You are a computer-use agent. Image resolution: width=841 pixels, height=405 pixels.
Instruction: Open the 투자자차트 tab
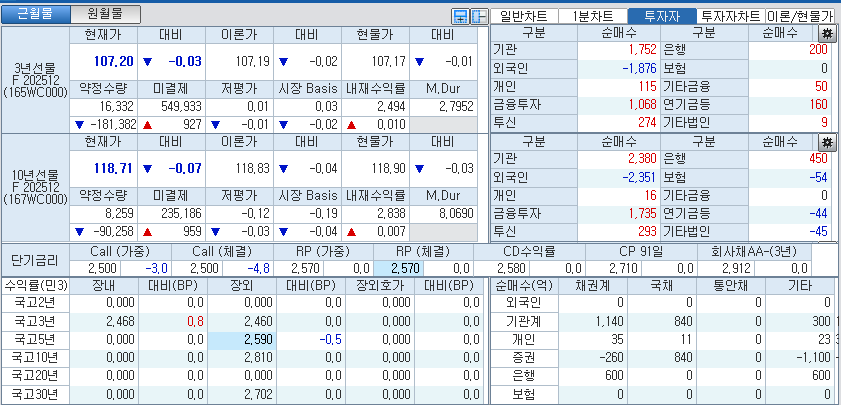coord(731,17)
